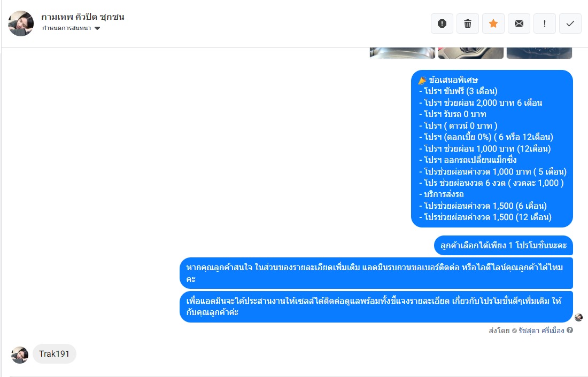Click the exclamation mark priority icon
This screenshot has height=377, width=588.
[x=545, y=23]
